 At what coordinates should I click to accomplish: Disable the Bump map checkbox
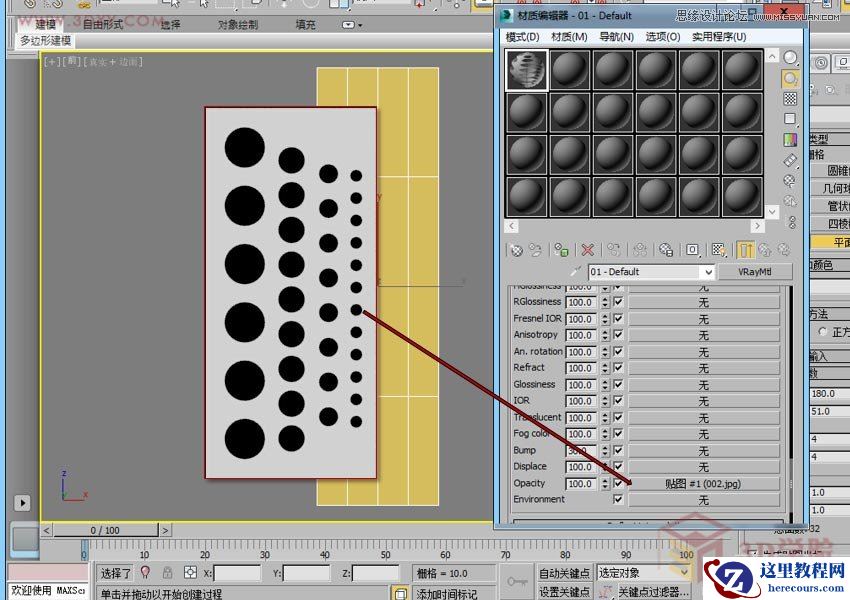click(x=617, y=450)
